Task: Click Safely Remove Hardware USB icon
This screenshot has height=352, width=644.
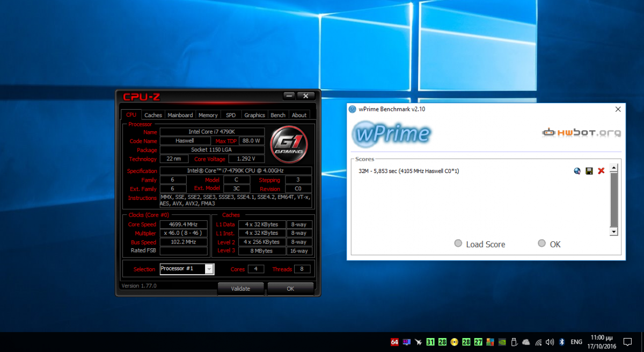Action: (x=514, y=342)
